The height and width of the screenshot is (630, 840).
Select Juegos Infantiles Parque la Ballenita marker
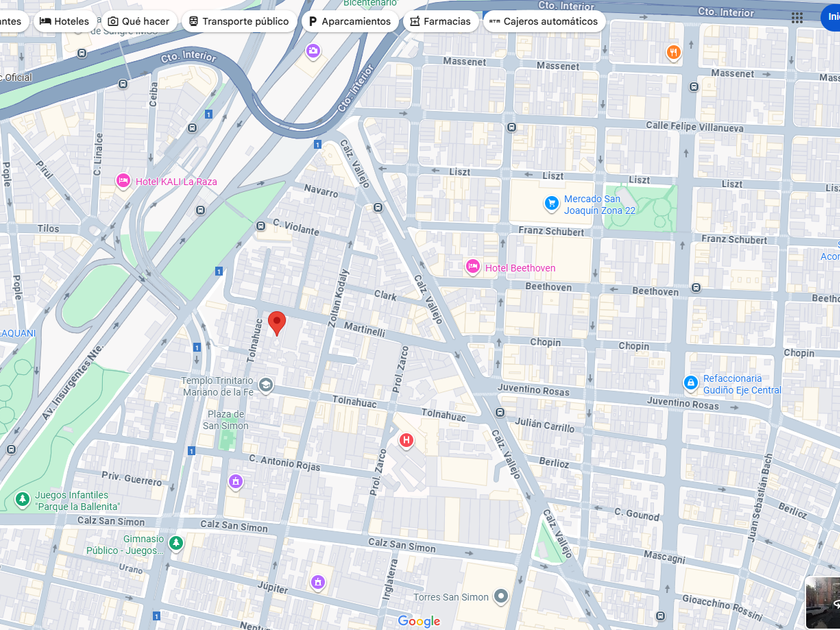pyautogui.click(x=22, y=499)
